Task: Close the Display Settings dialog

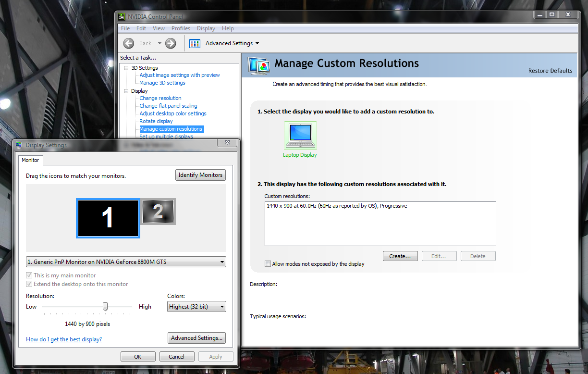Action: tap(227, 143)
